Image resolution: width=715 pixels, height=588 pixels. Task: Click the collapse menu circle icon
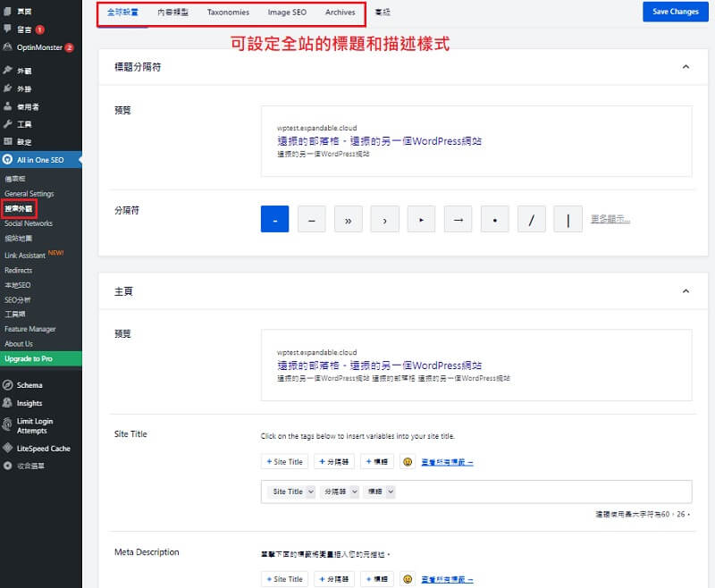pos(7,466)
